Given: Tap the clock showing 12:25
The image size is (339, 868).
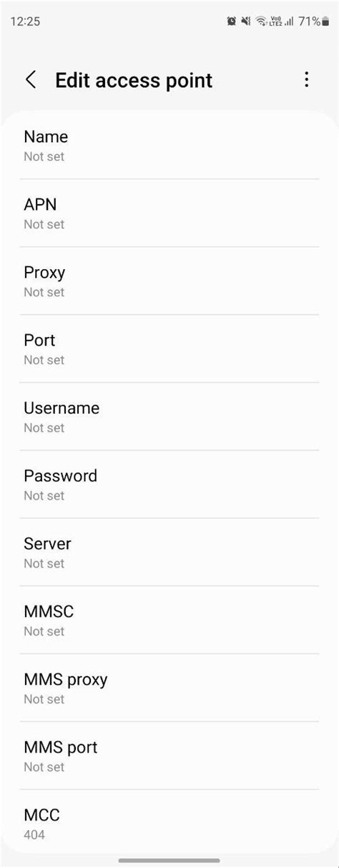Looking at the screenshot, I should click(26, 21).
